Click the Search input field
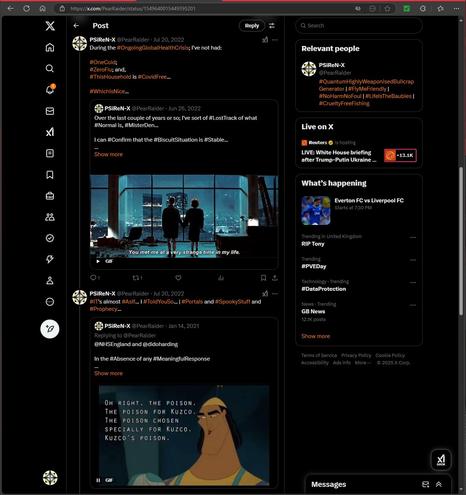466x495 pixels. coord(359,26)
